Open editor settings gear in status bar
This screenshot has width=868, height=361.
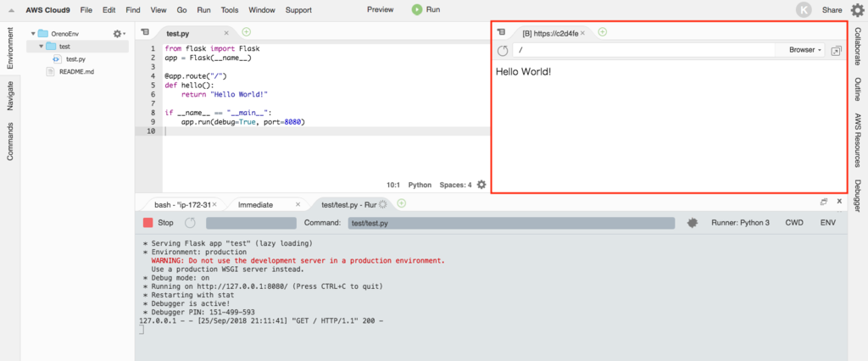481,185
